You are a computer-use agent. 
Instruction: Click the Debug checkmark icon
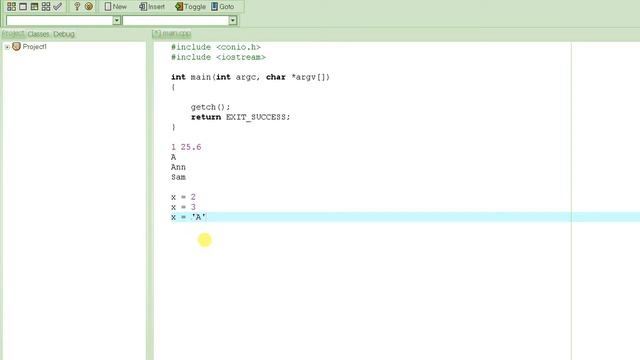(x=58, y=7)
